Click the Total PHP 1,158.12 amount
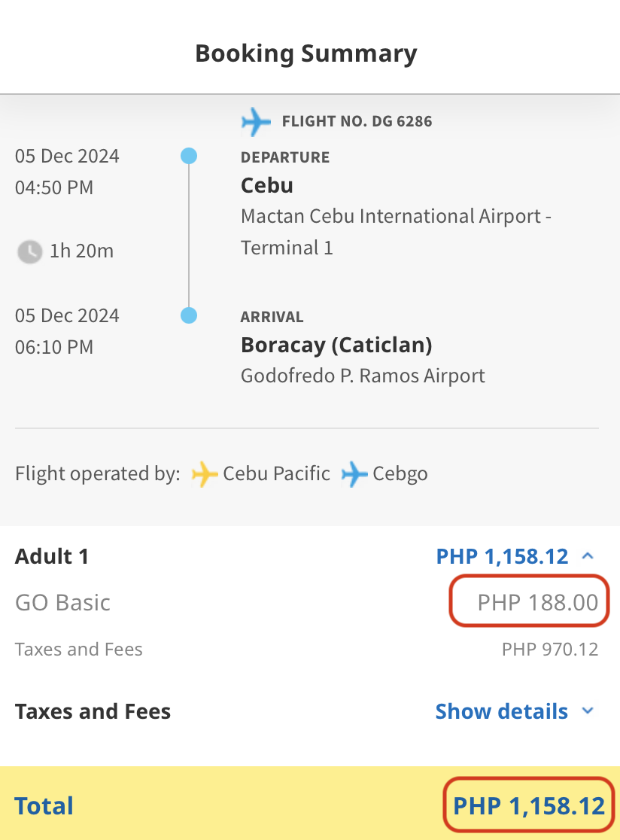620x840 pixels. click(529, 806)
